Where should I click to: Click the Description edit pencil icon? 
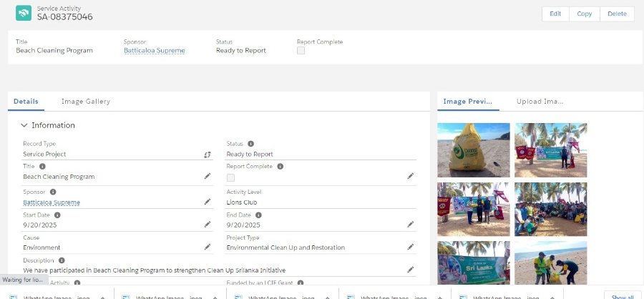[x=411, y=270]
